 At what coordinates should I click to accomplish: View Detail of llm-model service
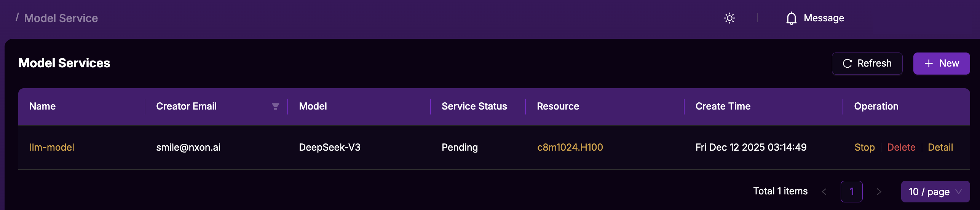coord(940,147)
